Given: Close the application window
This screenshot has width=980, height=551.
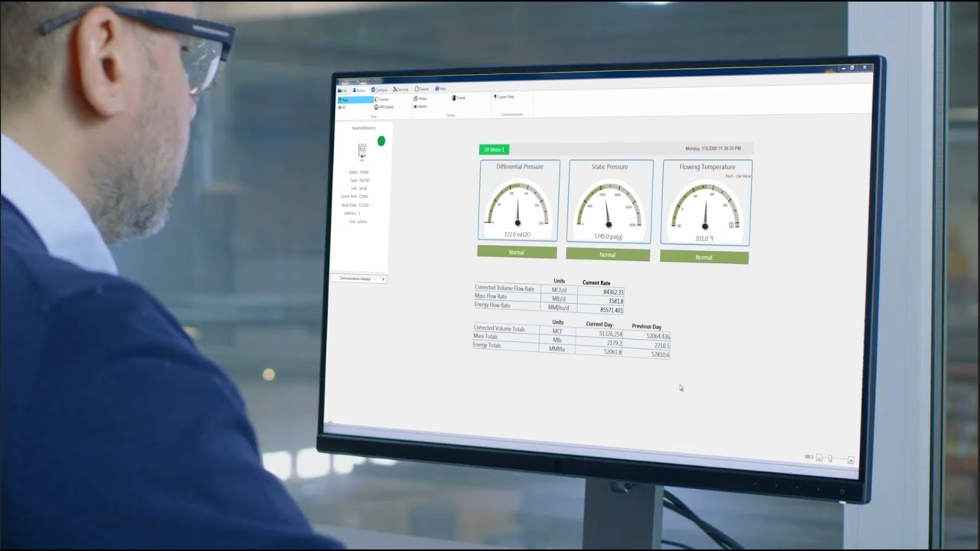Looking at the screenshot, I should pos(864,67).
